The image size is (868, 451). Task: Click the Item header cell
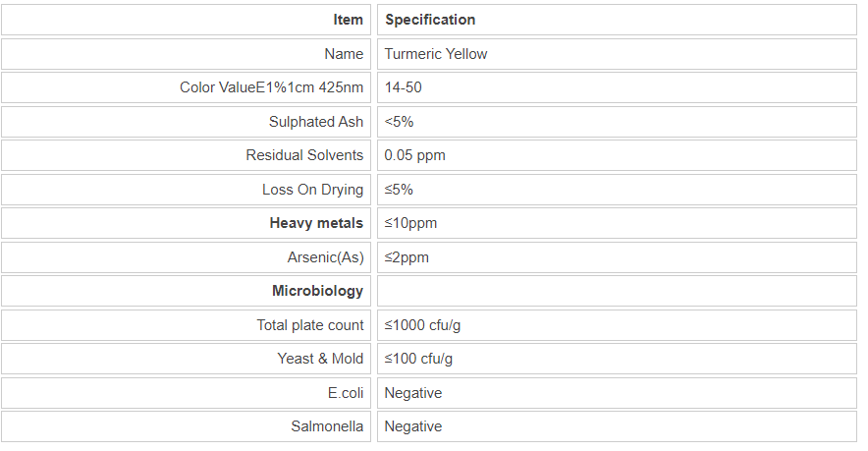pyautogui.click(x=348, y=20)
